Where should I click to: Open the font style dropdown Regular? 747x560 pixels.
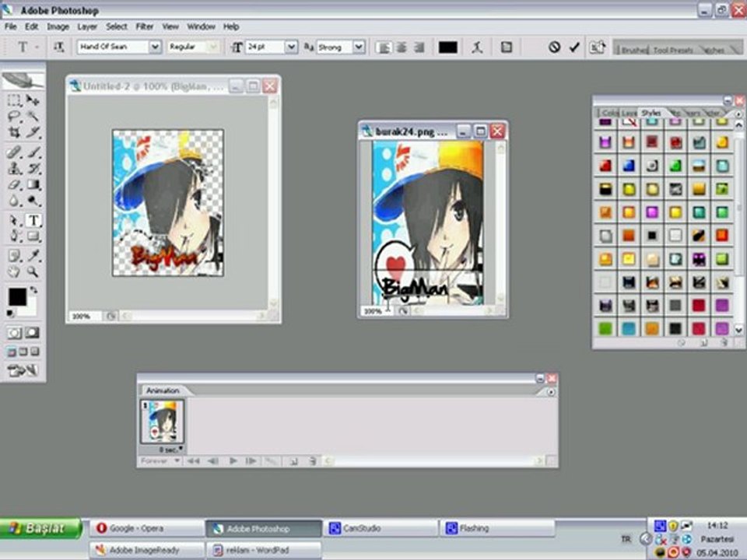point(213,47)
